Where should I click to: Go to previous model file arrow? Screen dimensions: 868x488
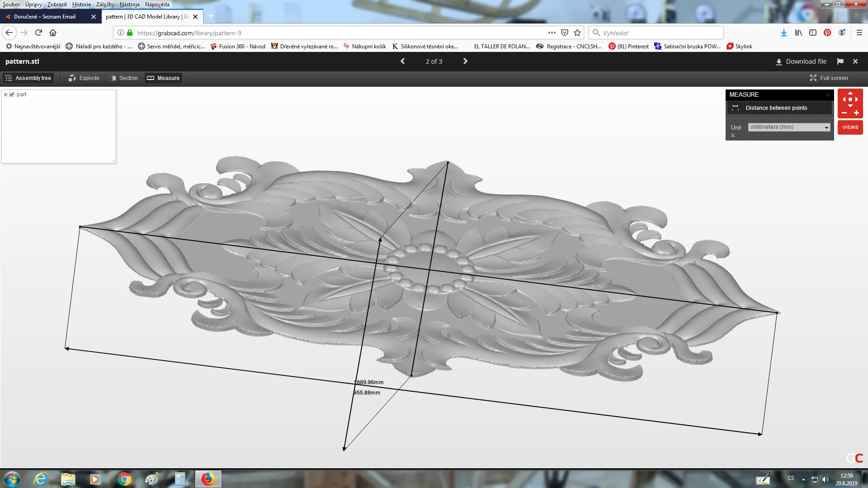(x=403, y=61)
